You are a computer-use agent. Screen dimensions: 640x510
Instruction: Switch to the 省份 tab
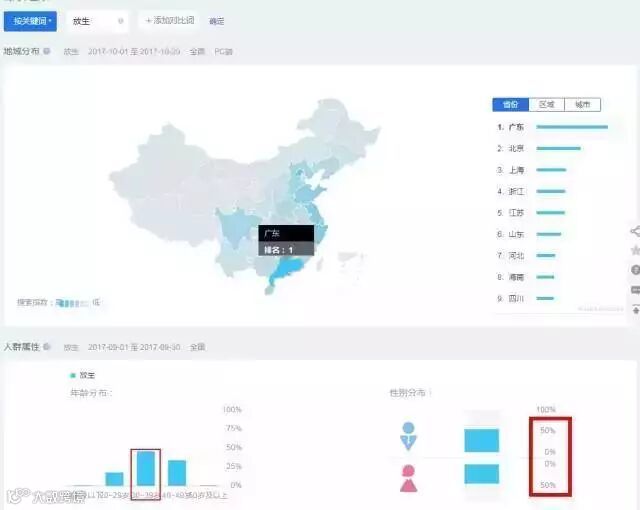click(511, 104)
